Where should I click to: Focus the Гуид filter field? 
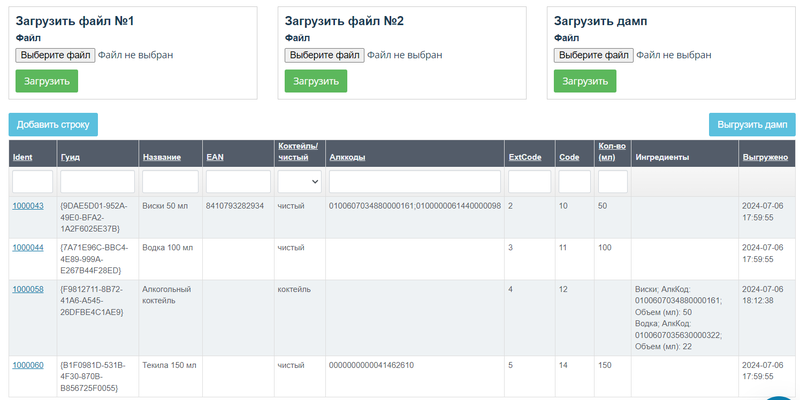[97, 182]
